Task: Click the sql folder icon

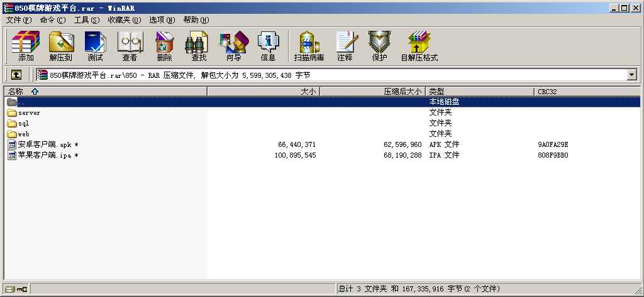Action: pyautogui.click(x=12, y=123)
